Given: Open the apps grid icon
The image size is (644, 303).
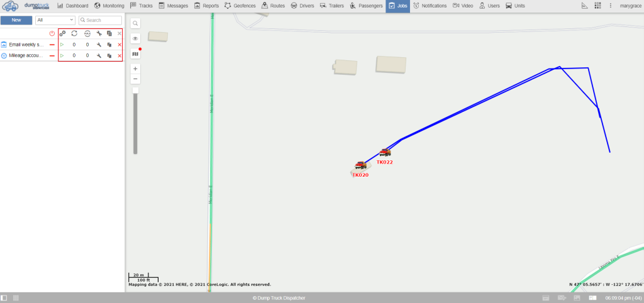Looking at the screenshot, I should 598,6.
